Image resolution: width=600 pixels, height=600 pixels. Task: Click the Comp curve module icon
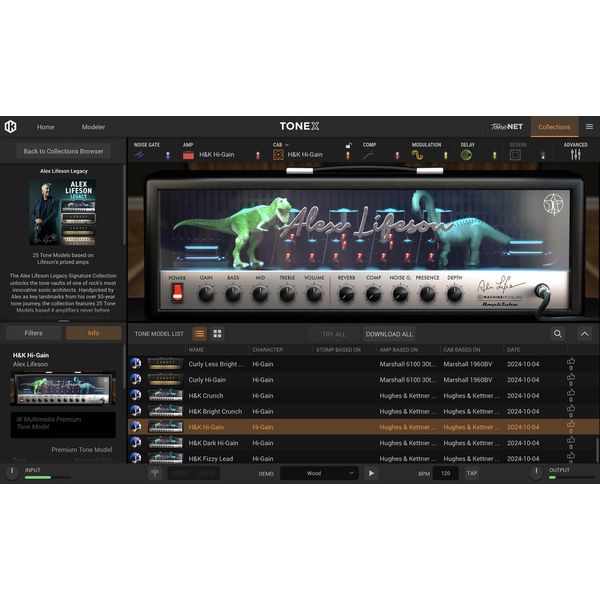click(369, 155)
